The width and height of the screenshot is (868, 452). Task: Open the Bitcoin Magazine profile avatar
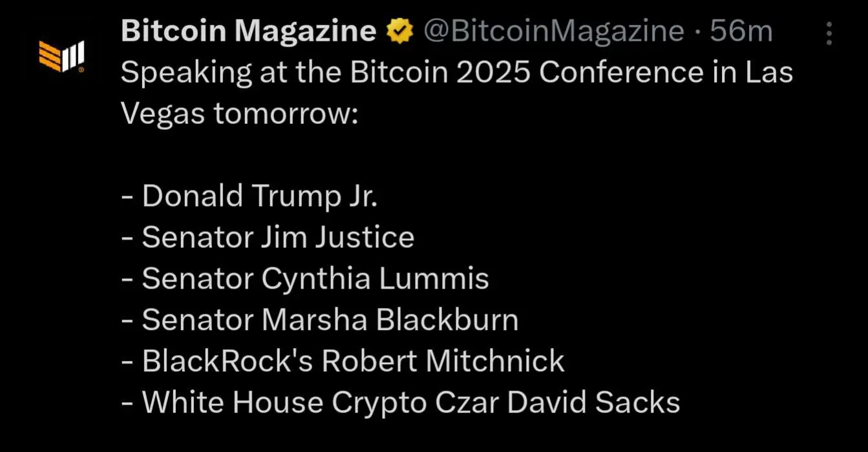click(61, 56)
